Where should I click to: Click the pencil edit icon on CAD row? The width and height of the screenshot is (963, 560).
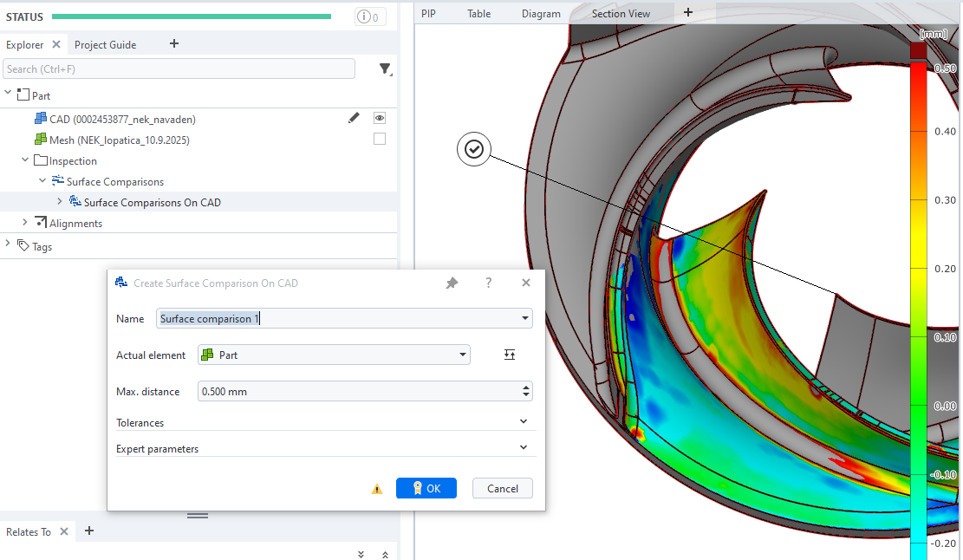[354, 118]
